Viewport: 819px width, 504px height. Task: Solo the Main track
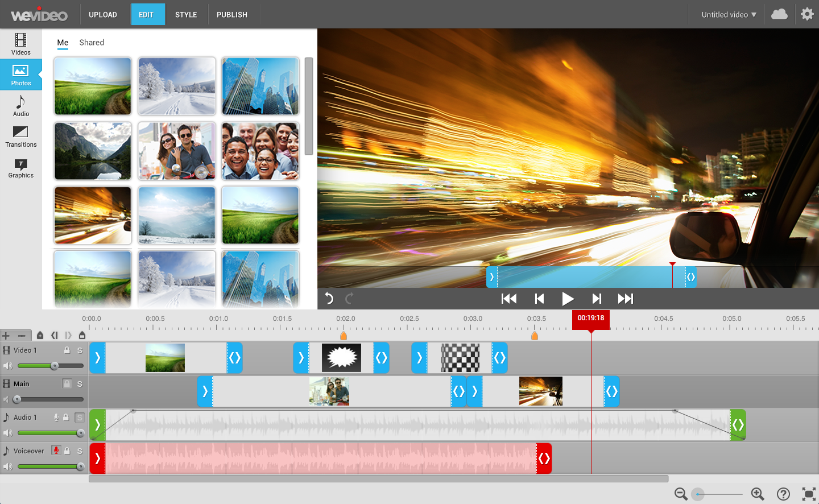click(80, 384)
